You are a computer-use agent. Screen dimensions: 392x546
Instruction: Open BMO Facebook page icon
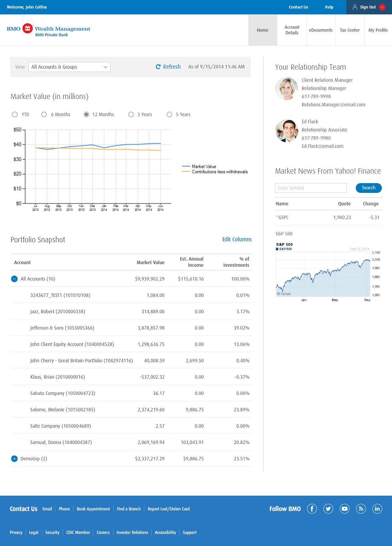click(x=312, y=509)
